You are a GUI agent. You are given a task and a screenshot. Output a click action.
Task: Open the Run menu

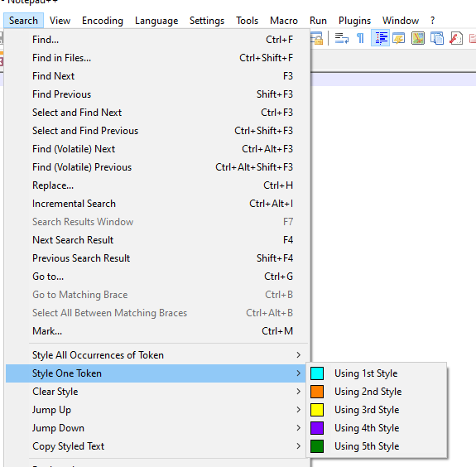click(x=318, y=21)
